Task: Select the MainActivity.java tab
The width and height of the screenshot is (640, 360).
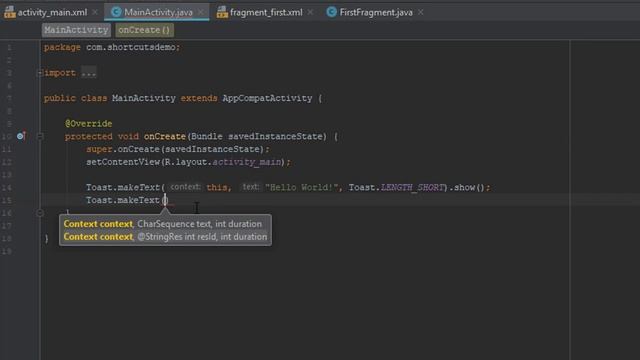Action: (158, 13)
